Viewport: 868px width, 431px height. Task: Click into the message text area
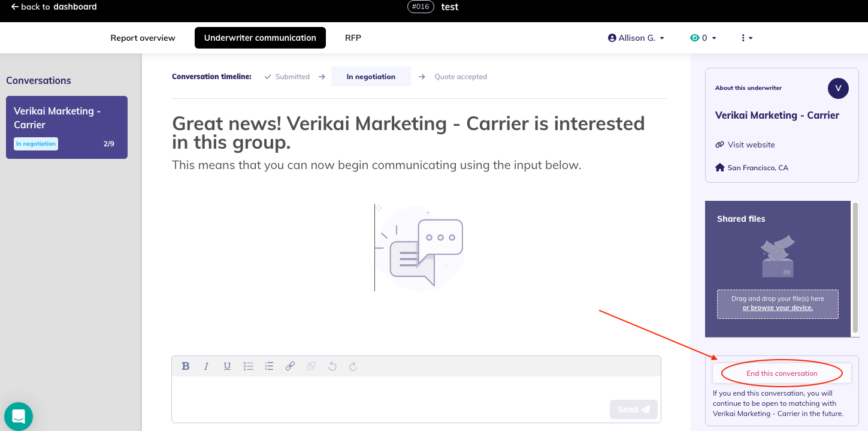click(x=389, y=388)
